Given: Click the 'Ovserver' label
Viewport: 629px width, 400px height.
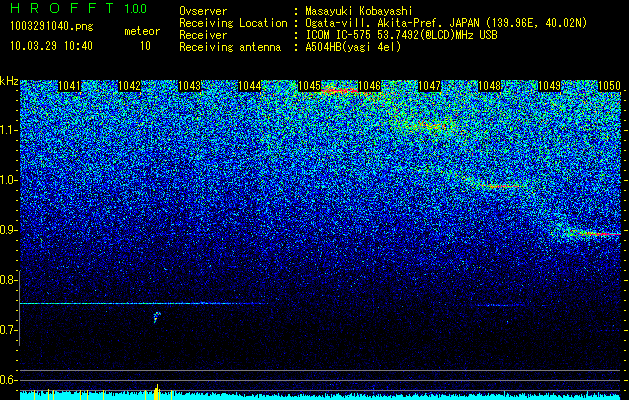Looking at the screenshot, I should tap(203, 11).
